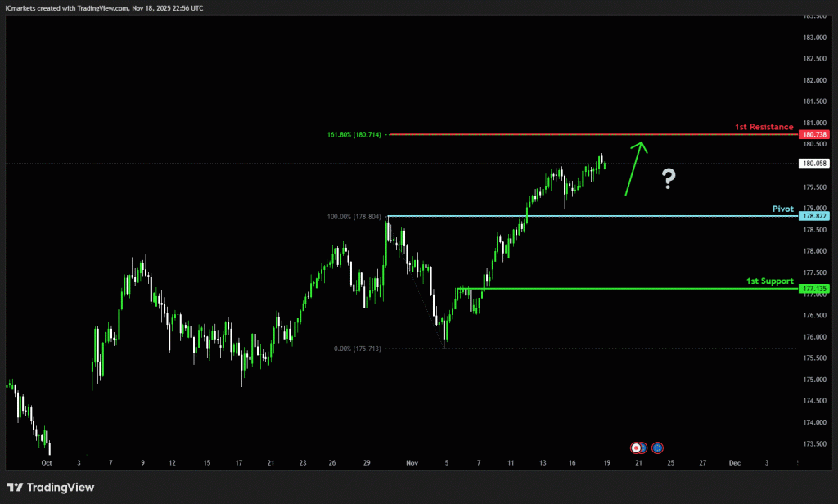
Task: Click the ICmarkets TradingView.com header text
Action: 104,7
